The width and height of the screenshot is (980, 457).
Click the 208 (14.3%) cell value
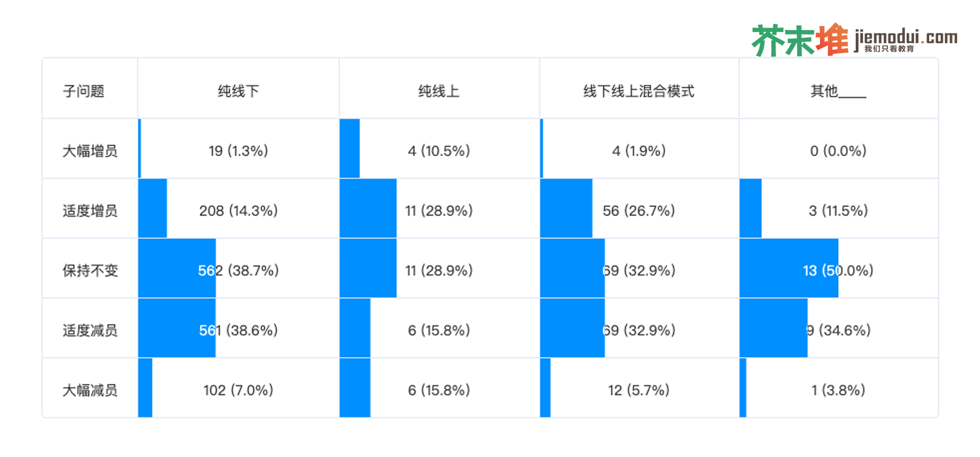pos(238,211)
